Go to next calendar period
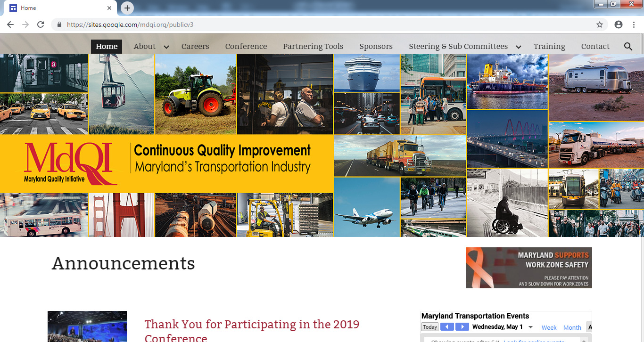Screen dimensions: 644x342 (x=462, y=327)
